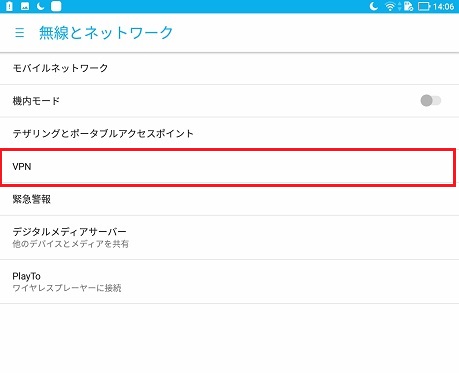Toggle the 機内モード airplane mode switch
This screenshot has width=459, height=373.
pos(431,100)
